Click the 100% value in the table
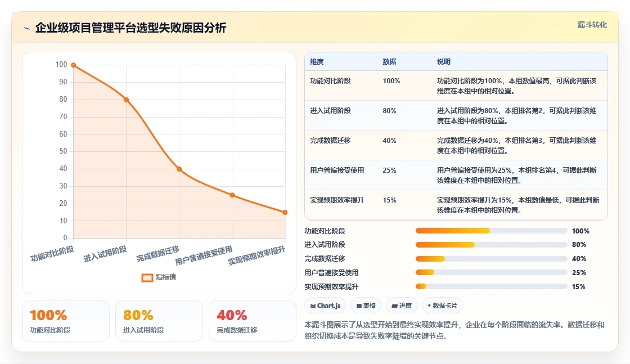 (x=391, y=81)
